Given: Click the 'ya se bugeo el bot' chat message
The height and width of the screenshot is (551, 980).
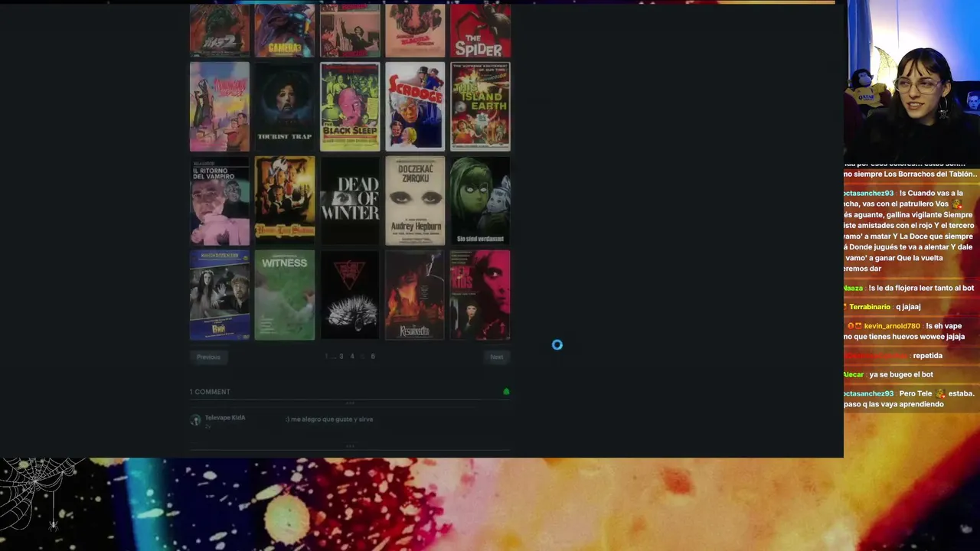Looking at the screenshot, I should (x=901, y=374).
